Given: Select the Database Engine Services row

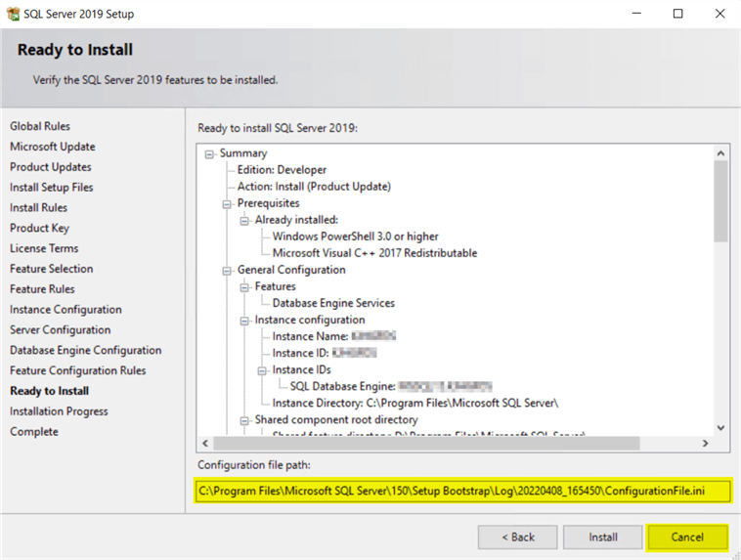Looking at the screenshot, I should [x=333, y=303].
